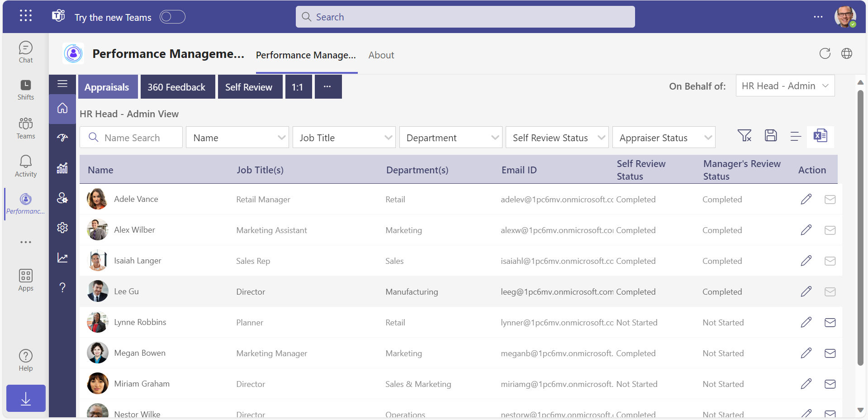The image size is (868, 420).
Task: Open Chat in the Teams rail
Action: click(26, 52)
